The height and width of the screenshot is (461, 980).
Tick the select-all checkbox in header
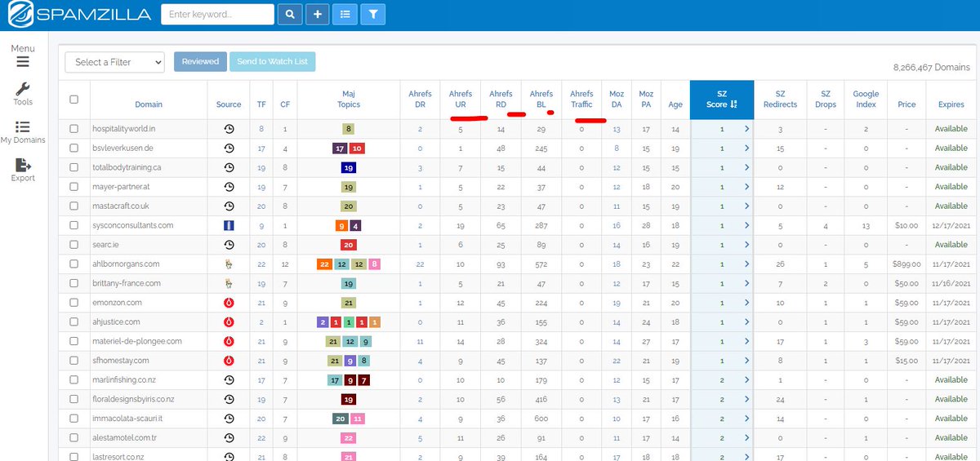point(74,100)
